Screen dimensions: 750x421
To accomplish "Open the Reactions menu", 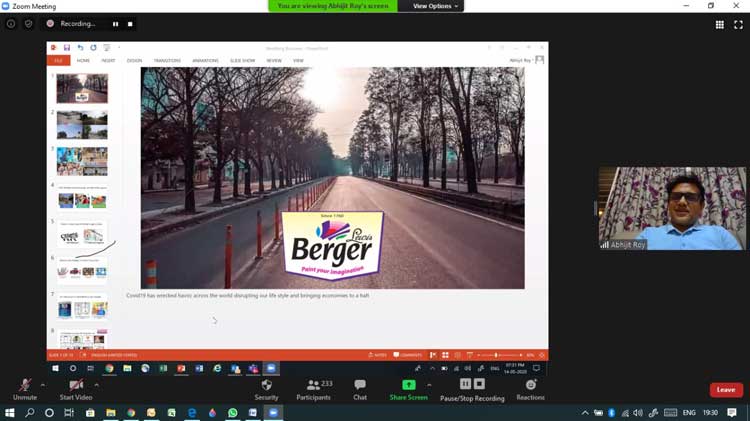I will coord(530,389).
